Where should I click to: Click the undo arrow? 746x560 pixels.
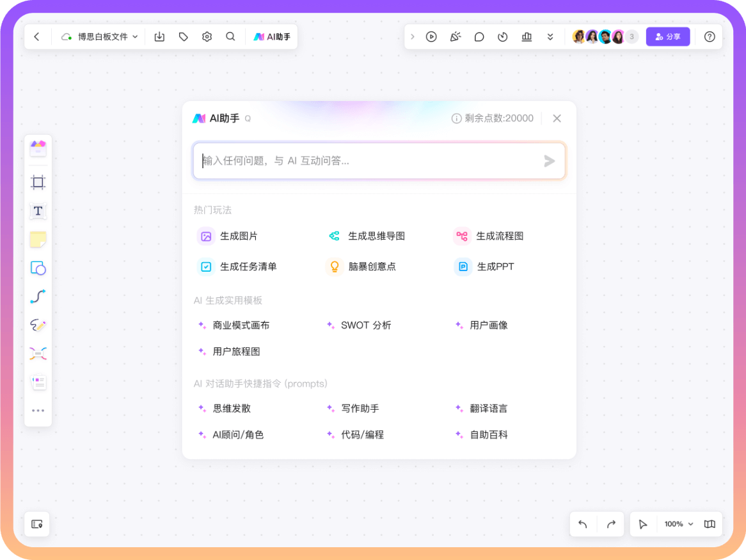583,524
